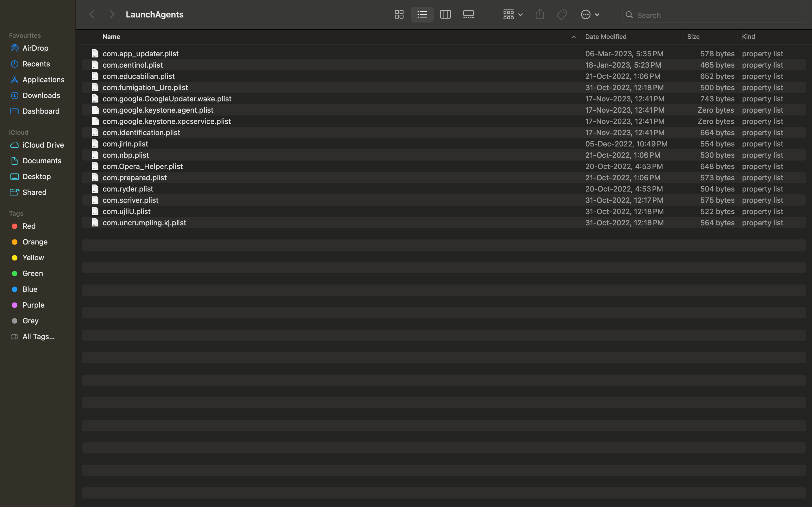
Task: Go back with the back arrow
Action: point(92,14)
